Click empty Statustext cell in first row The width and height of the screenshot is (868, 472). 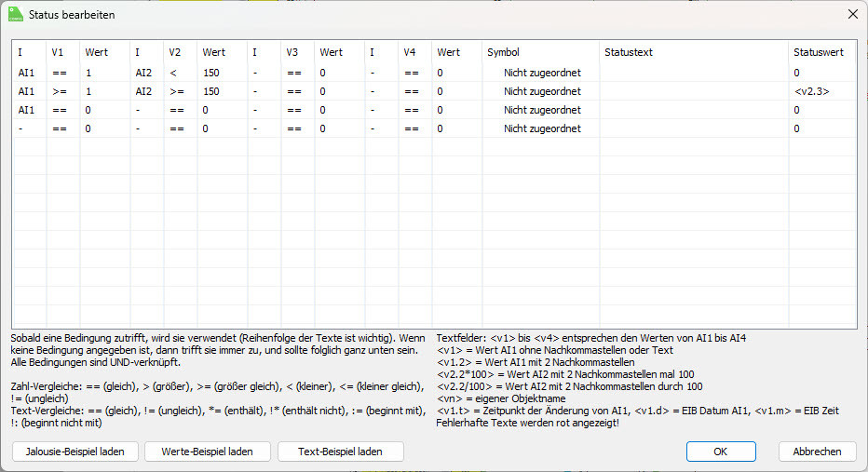(x=694, y=73)
